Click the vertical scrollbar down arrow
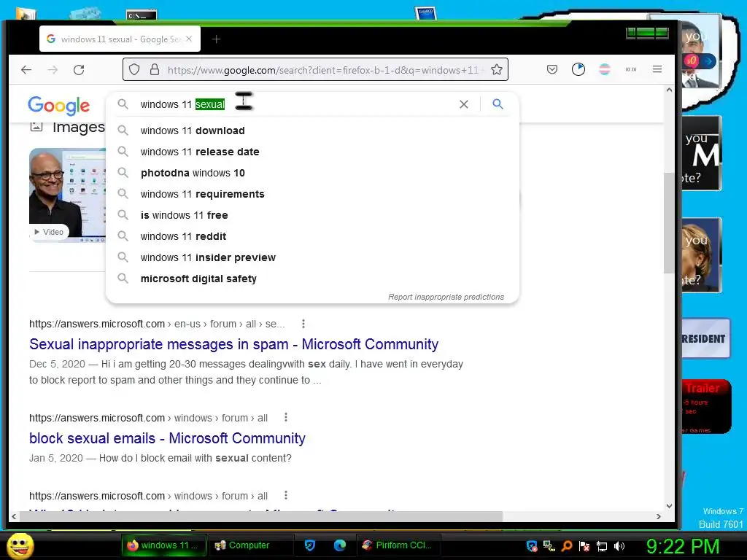The image size is (747, 560). pyautogui.click(x=669, y=506)
